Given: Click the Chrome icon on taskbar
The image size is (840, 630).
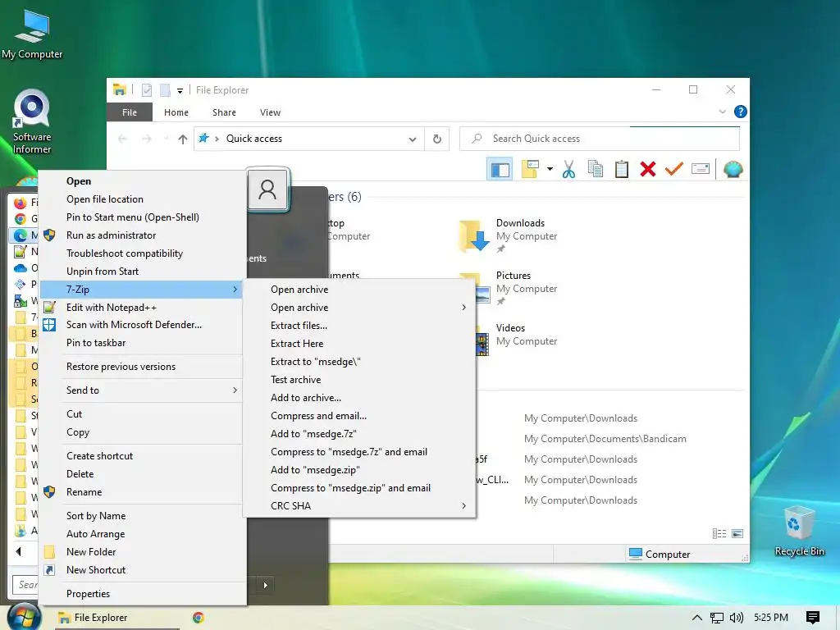Looking at the screenshot, I should pos(199,618).
